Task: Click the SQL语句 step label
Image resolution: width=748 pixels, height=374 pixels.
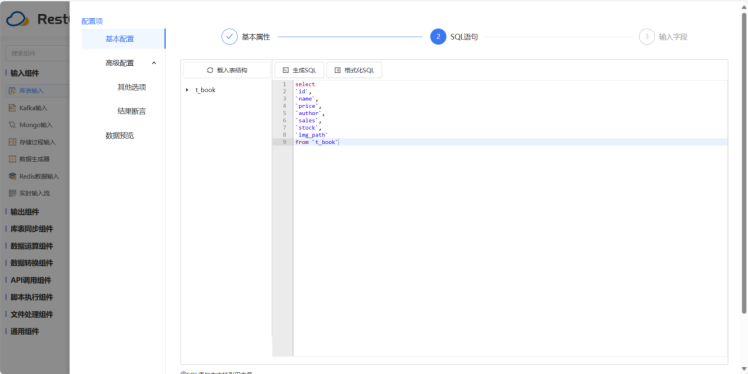Action: [x=464, y=37]
